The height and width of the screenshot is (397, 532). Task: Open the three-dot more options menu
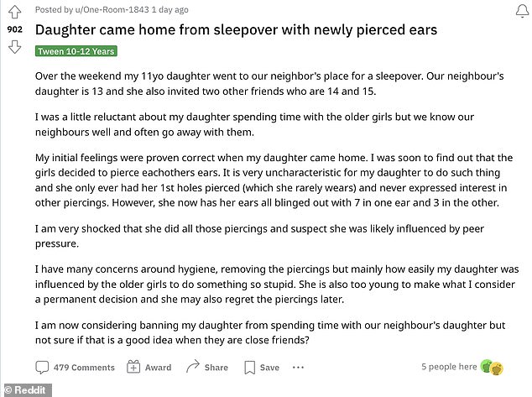[298, 367]
